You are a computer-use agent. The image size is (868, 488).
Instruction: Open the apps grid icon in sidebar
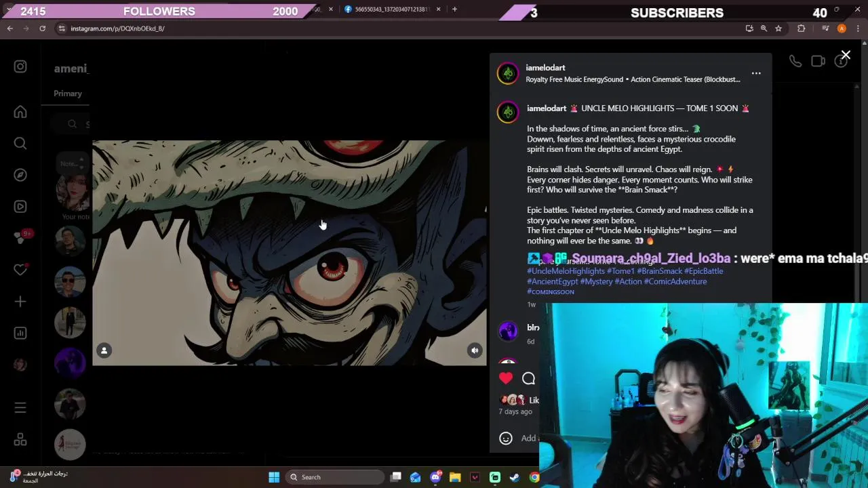pyautogui.click(x=20, y=440)
